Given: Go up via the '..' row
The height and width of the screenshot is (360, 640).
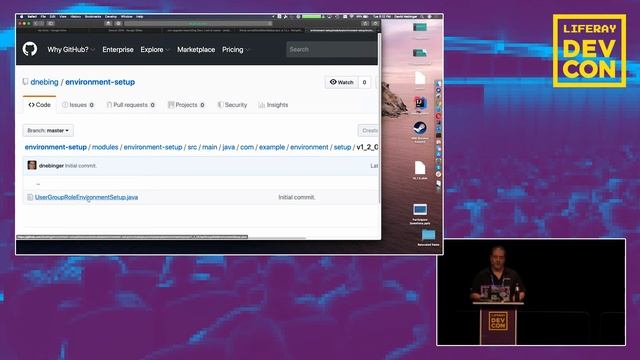Looking at the screenshot, I should [x=38, y=184].
